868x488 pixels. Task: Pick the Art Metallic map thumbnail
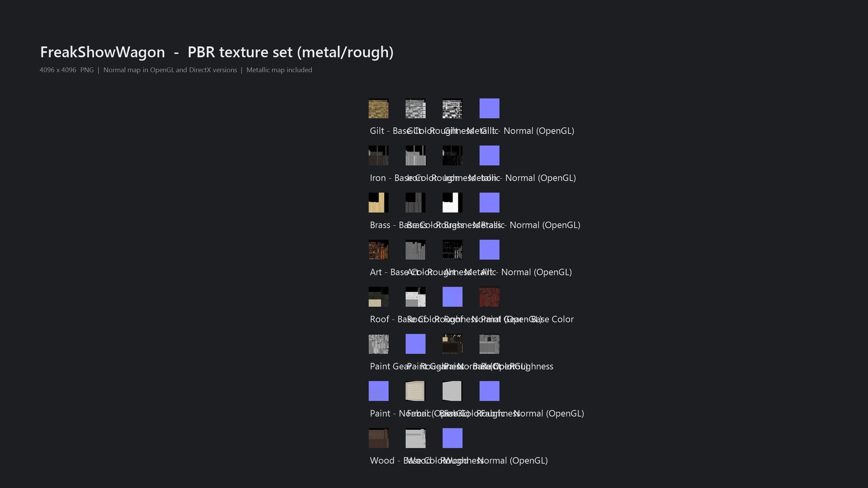[453, 250]
